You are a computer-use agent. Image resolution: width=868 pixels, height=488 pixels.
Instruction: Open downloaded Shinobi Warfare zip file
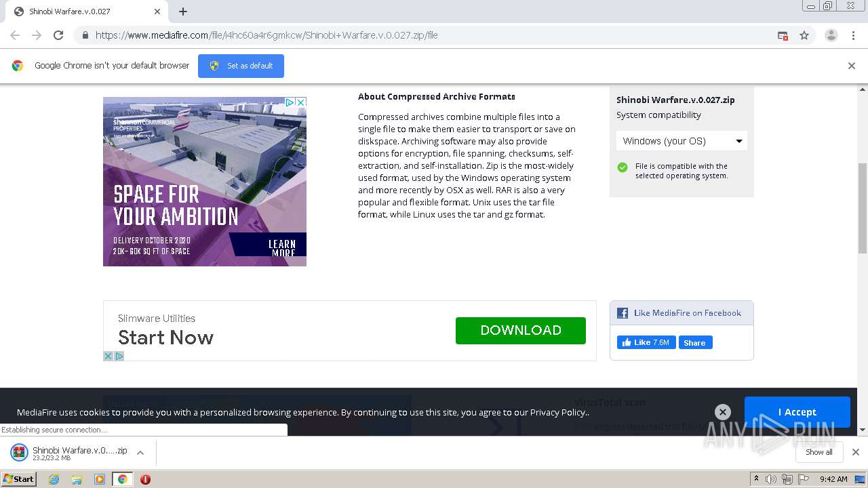click(x=69, y=453)
